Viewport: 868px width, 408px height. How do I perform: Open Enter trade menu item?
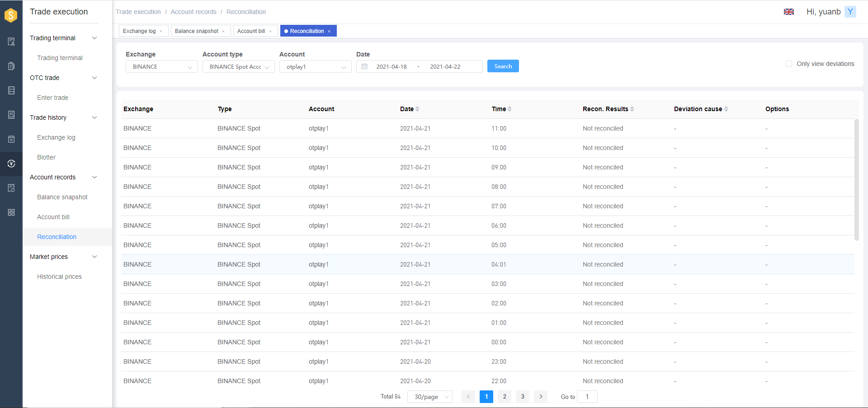click(53, 98)
